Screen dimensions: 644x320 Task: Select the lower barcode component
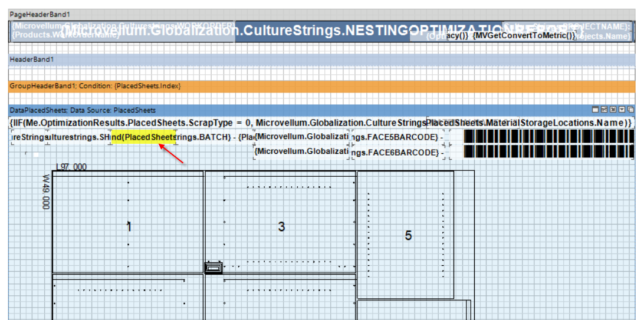point(549,151)
